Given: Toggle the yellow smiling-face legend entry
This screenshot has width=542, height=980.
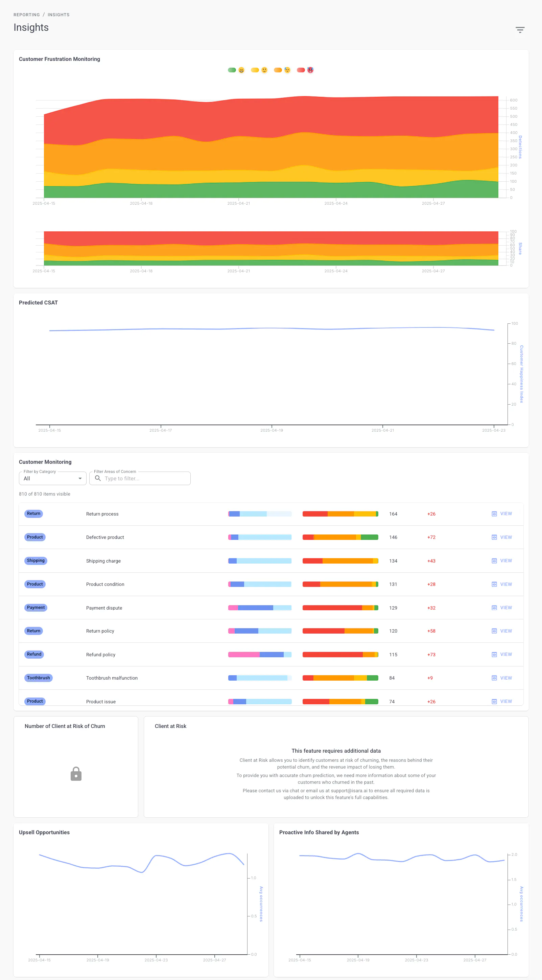Looking at the screenshot, I should pos(259,70).
